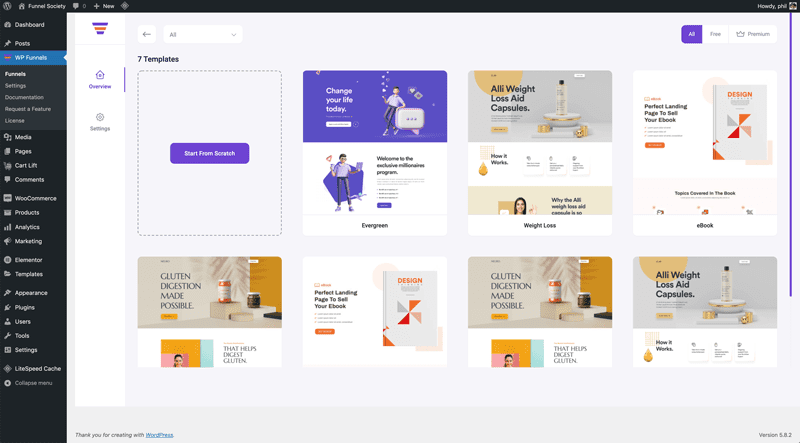Open the funnel Settings gear tab
The height and width of the screenshot is (443, 800).
coord(100,122)
